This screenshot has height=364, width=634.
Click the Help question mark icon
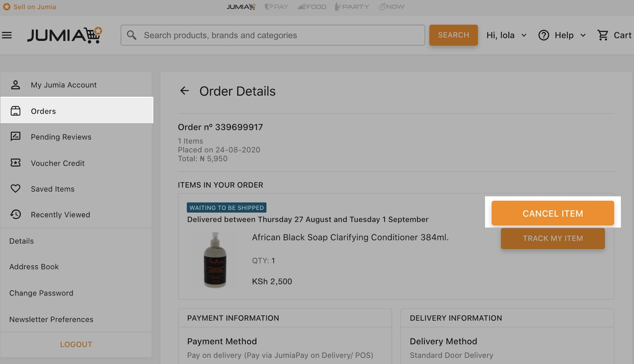[x=544, y=35]
